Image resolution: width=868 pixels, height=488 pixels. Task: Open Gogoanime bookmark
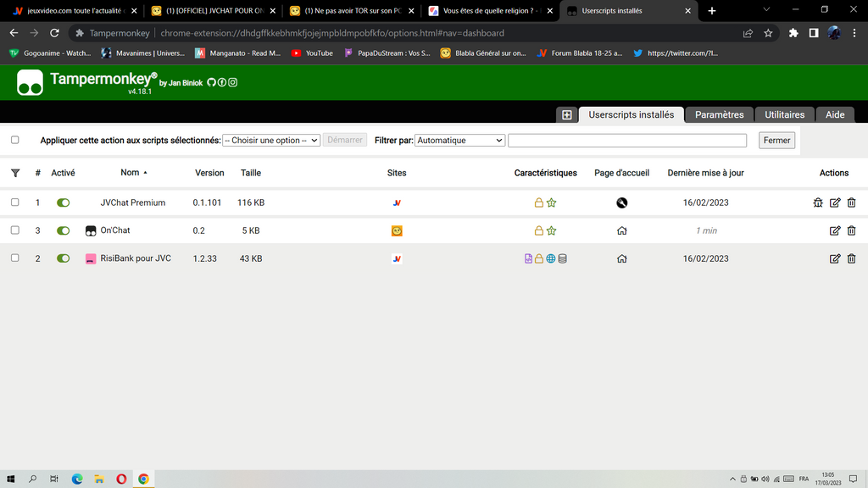(x=50, y=53)
